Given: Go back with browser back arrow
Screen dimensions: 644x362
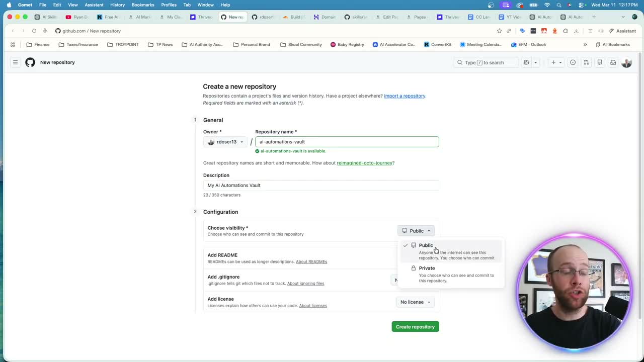Looking at the screenshot, I should click(13, 31).
